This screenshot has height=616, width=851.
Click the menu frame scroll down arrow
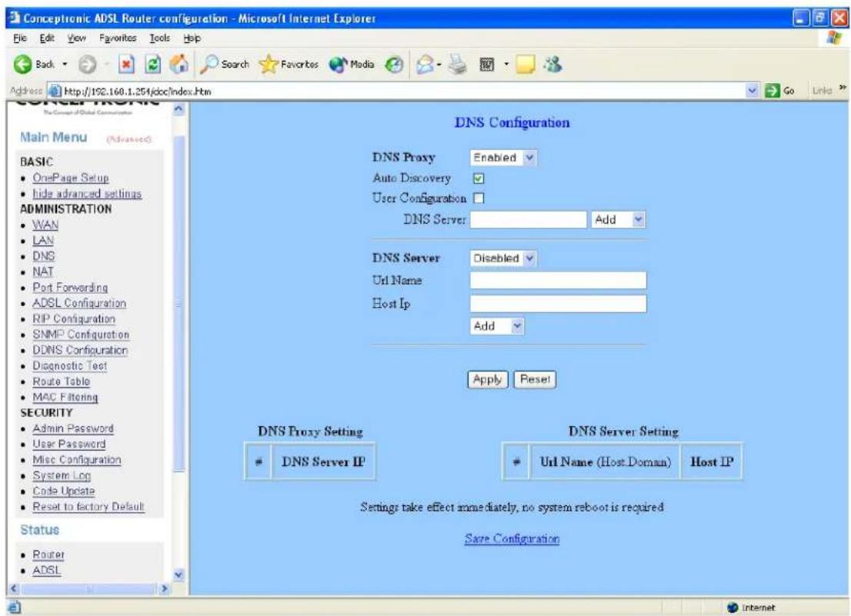(x=179, y=574)
